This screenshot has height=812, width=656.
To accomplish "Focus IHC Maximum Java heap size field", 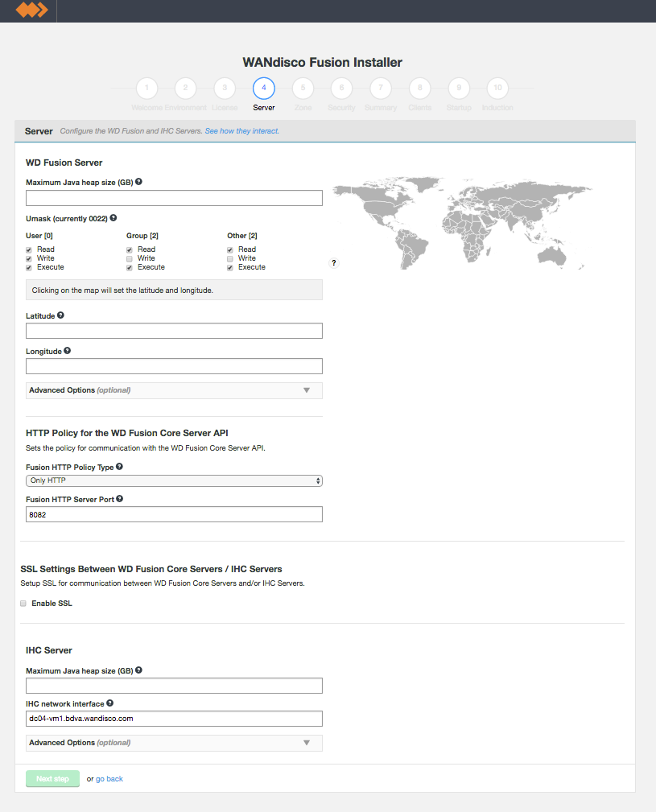I will [x=174, y=686].
